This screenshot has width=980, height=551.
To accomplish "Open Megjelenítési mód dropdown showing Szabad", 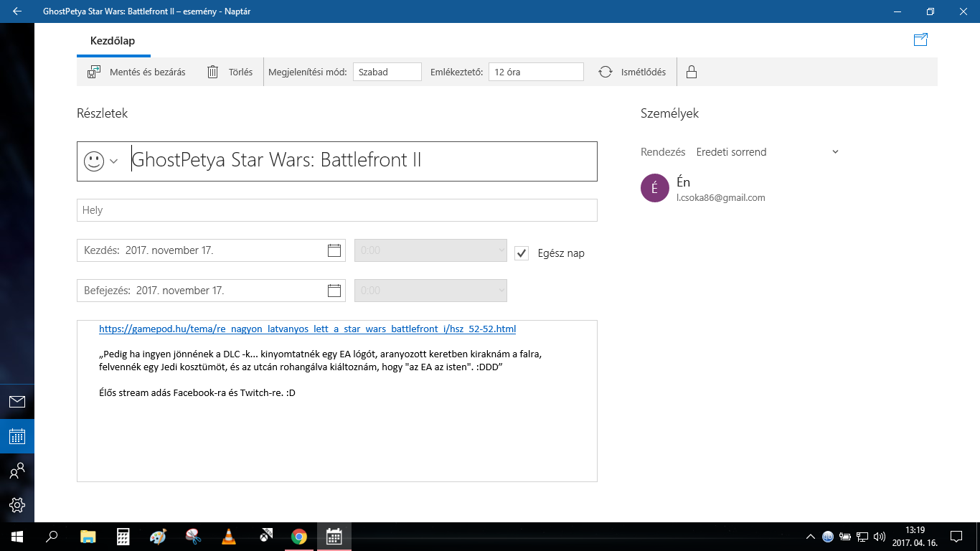I will [x=387, y=72].
